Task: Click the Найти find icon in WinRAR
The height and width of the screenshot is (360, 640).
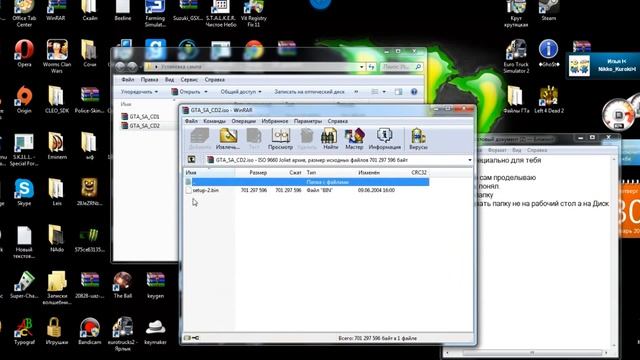Action: coord(329,139)
